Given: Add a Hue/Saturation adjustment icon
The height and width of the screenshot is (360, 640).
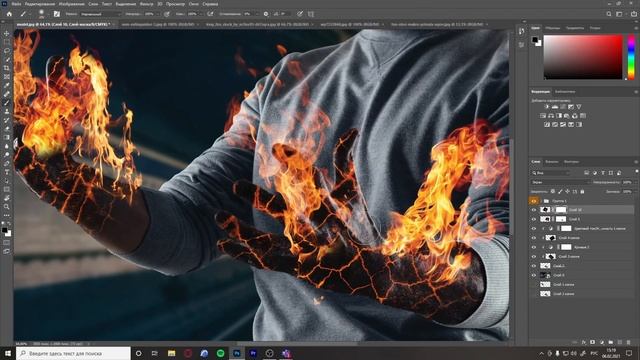Looking at the screenshot, I should (543, 116).
